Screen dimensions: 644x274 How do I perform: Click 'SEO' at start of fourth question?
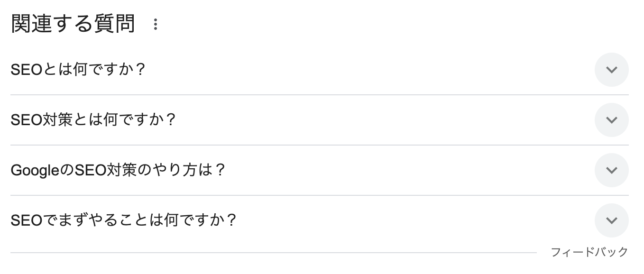pos(27,220)
